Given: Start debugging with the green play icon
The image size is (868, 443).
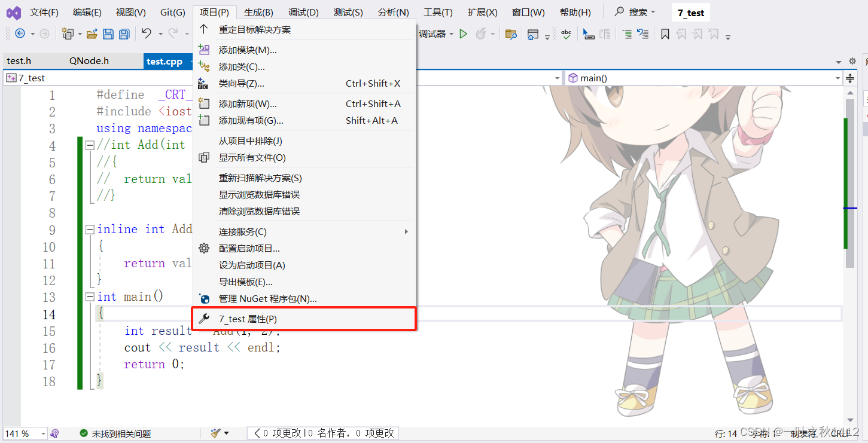Looking at the screenshot, I should tap(463, 34).
